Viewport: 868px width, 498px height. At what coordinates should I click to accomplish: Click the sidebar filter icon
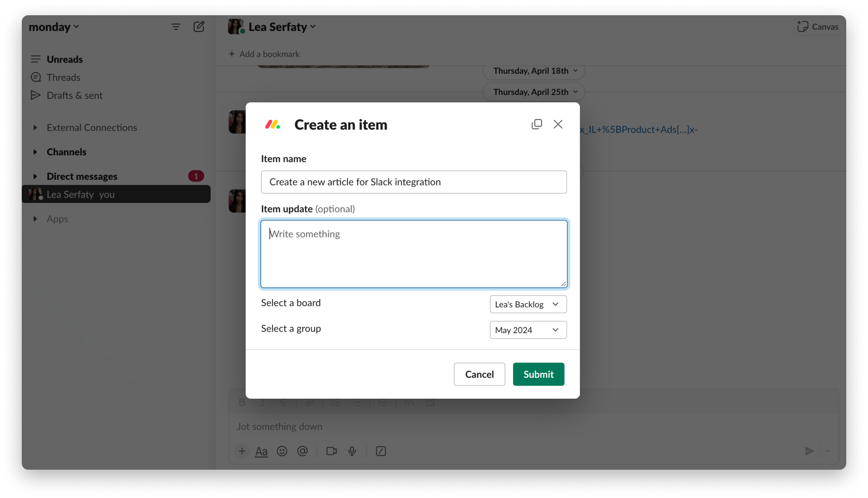pyautogui.click(x=176, y=27)
